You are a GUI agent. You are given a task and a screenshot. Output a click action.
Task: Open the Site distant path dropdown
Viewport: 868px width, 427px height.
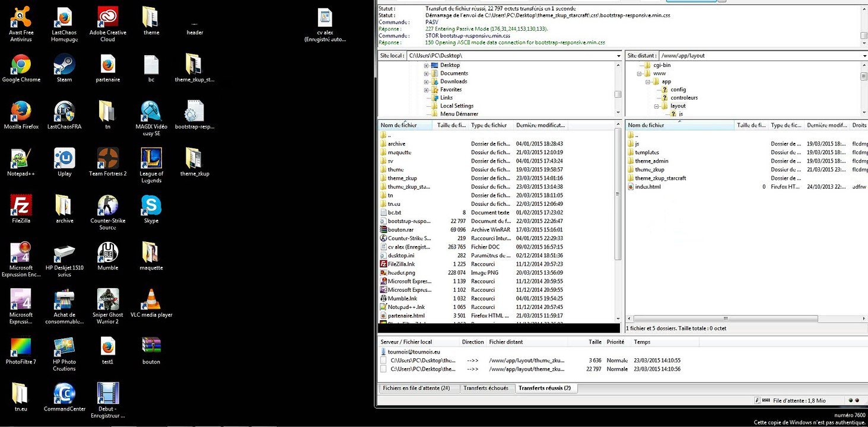point(864,56)
